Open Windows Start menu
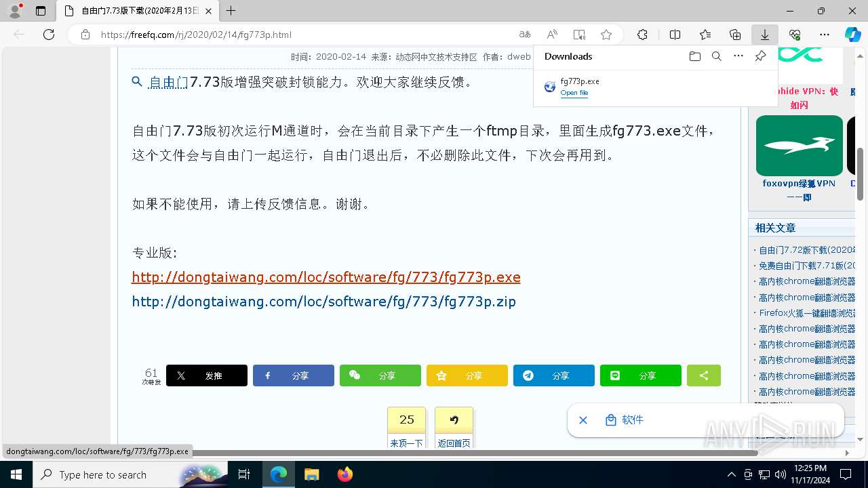868x488 pixels. coord(16,474)
